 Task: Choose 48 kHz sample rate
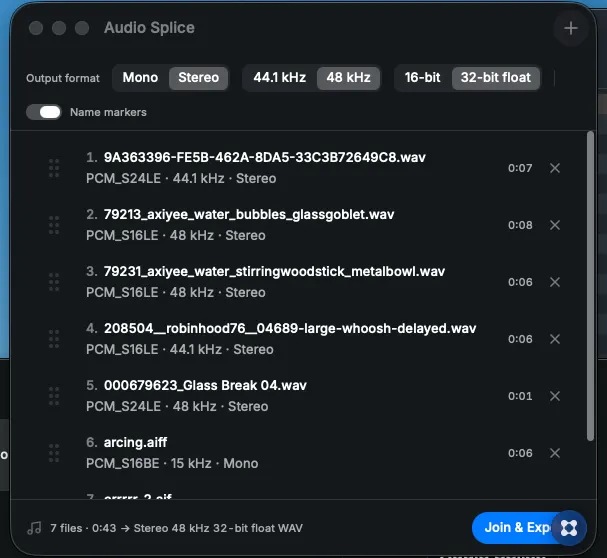click(348, 77)
